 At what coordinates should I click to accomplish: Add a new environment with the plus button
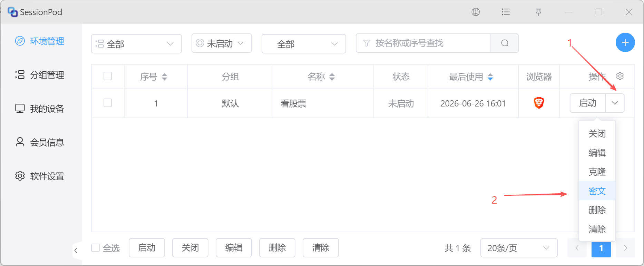pos(625,42)
